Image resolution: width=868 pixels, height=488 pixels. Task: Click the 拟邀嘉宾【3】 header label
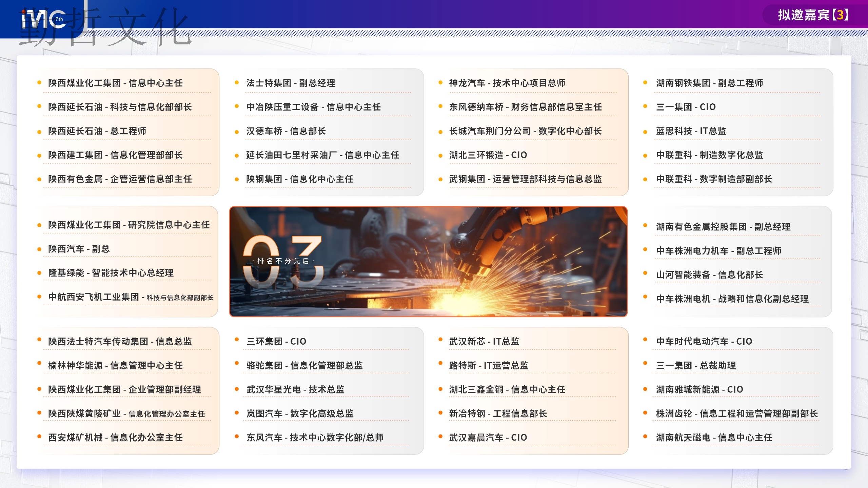click(x=814, y=15)
